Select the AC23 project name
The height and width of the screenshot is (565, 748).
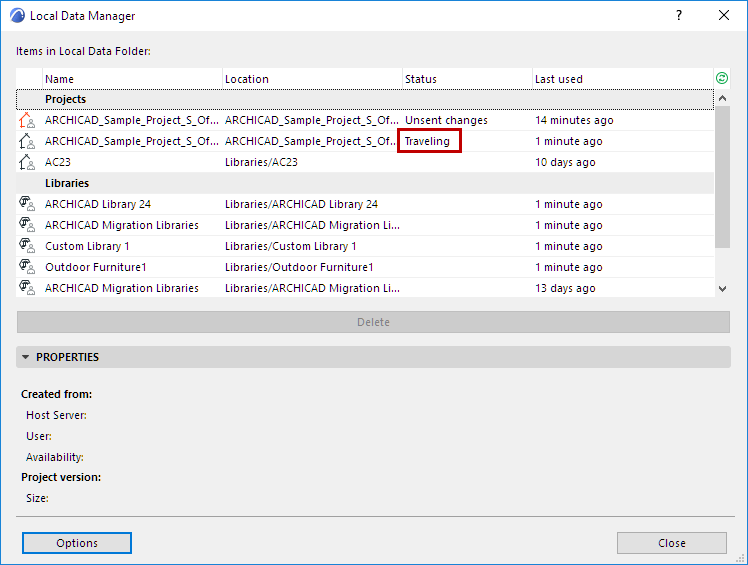pos(58,162)
